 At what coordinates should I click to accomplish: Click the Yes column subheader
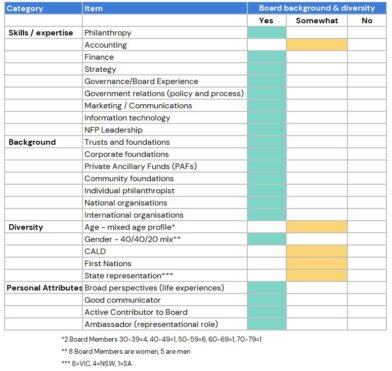pos(267,21)
